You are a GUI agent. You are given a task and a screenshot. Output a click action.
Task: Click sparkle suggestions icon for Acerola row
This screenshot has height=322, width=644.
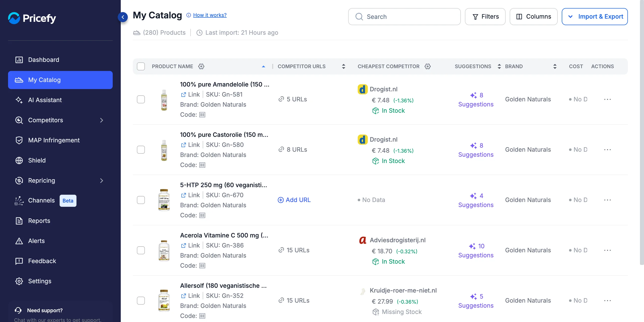(x=472, y=246)
